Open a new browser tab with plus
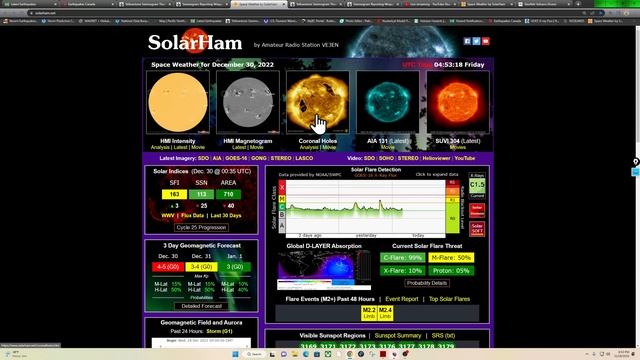 coord(578,4)
